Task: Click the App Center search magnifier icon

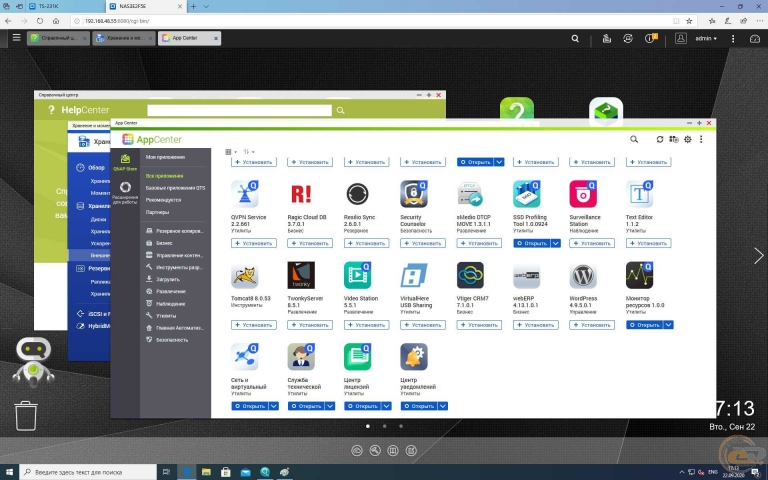Action: 634,140
